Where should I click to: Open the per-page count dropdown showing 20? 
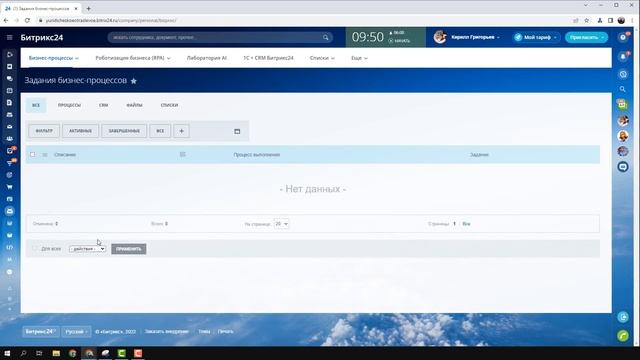[x=281, y=224]
